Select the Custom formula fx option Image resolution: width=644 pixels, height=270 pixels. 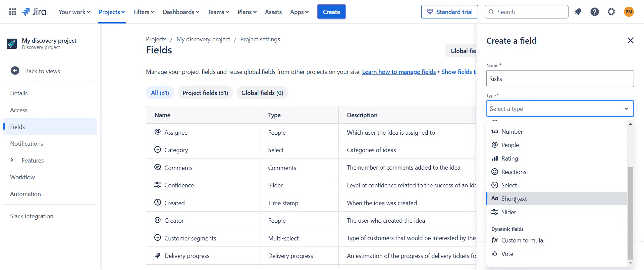click(522, 240)
